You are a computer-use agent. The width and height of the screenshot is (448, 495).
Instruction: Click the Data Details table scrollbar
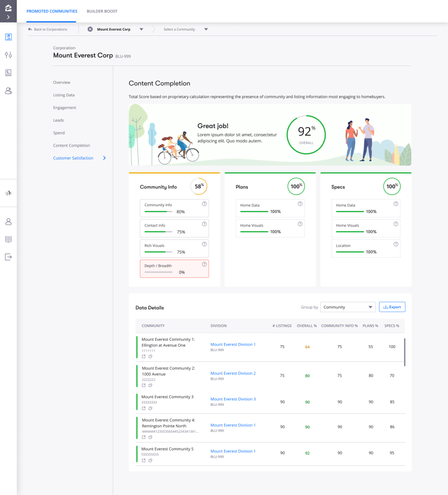coord(405,352)
